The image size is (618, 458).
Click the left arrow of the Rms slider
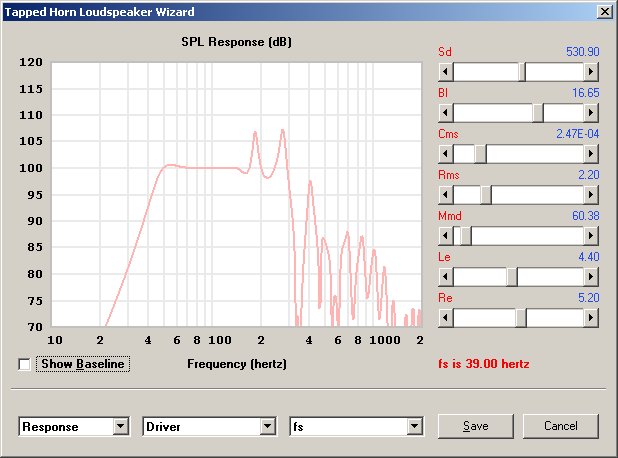click(x=446, y=195)
